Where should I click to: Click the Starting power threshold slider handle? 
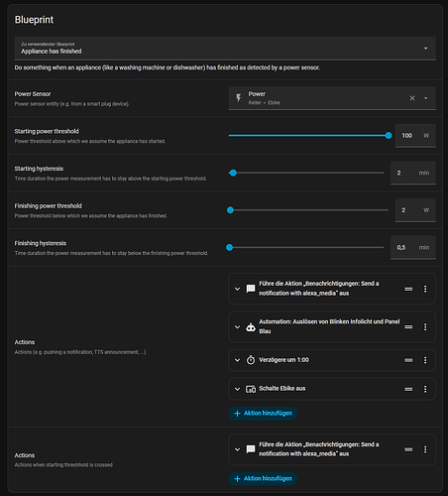pyautogui.click(x=389, y=135)
